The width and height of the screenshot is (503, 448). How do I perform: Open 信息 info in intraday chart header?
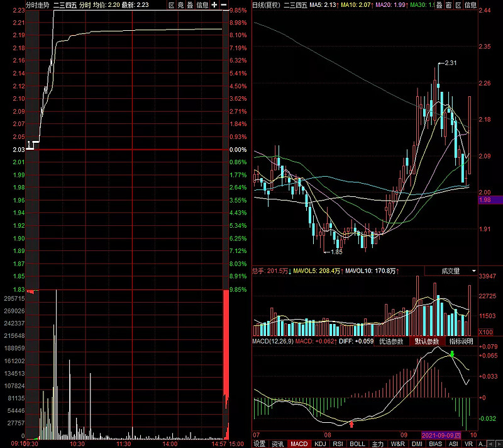202,5
